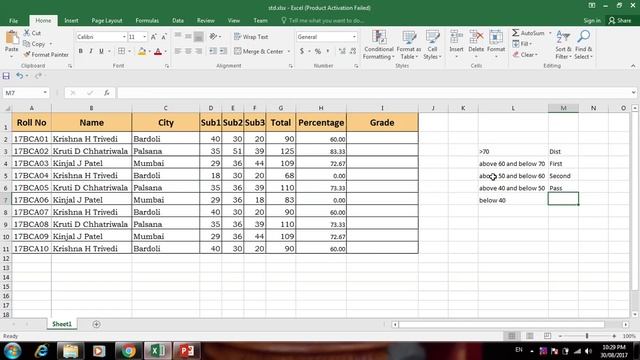Open Excel from the Windows taskbar
This screenshot has height=360, width=640.
157,351
